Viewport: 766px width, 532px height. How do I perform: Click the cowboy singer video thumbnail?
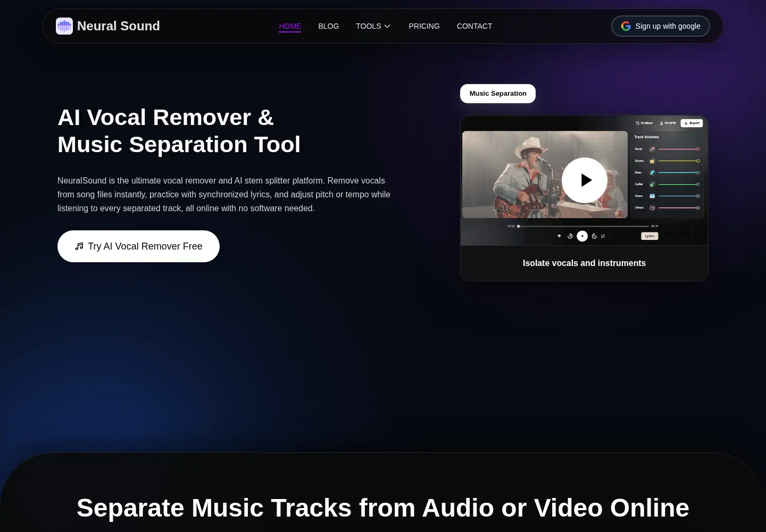click(545, 174)
